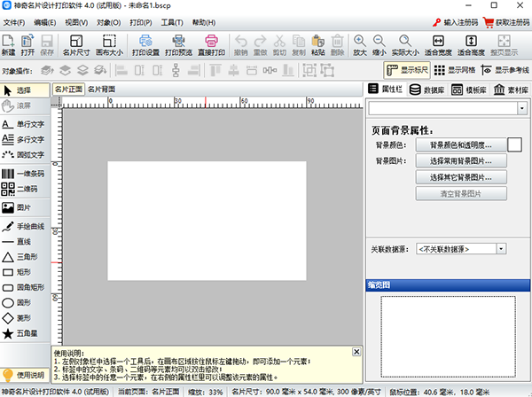Image resolution: width=532 pixels, height=397 pixels.
Task: Switch to the 模板库 panel tab
Action: (468, 90)
